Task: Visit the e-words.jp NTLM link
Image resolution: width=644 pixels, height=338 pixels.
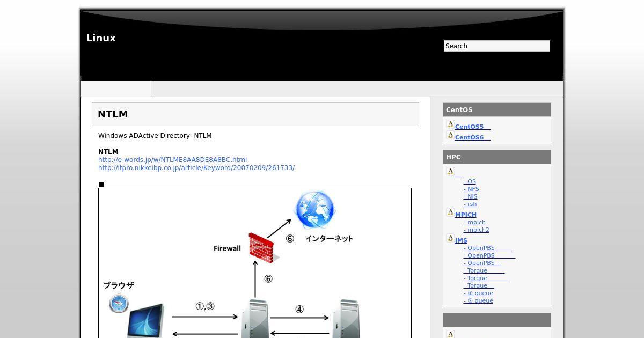Action: coord(172,160)
